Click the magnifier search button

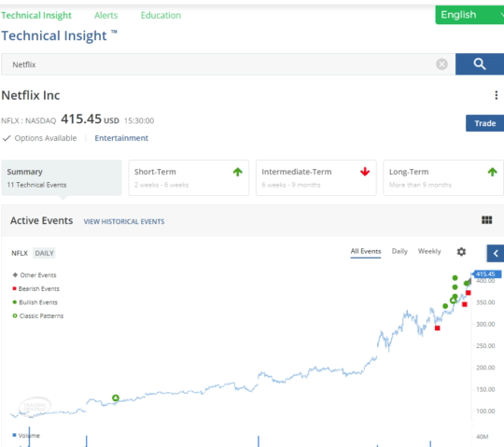click(480, 64)
